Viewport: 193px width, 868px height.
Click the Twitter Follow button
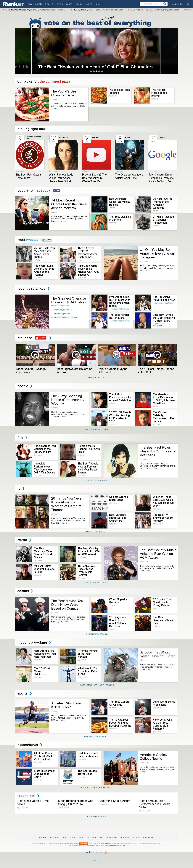click(47, 240)
